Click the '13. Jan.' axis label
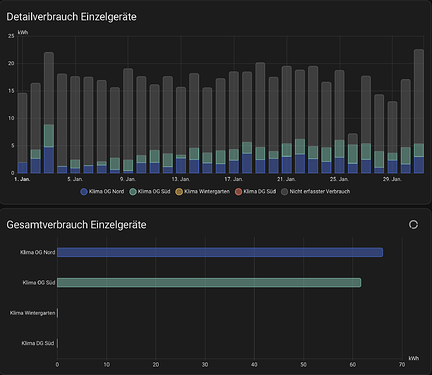Screen dimensions: 432x375 [181, 179]
